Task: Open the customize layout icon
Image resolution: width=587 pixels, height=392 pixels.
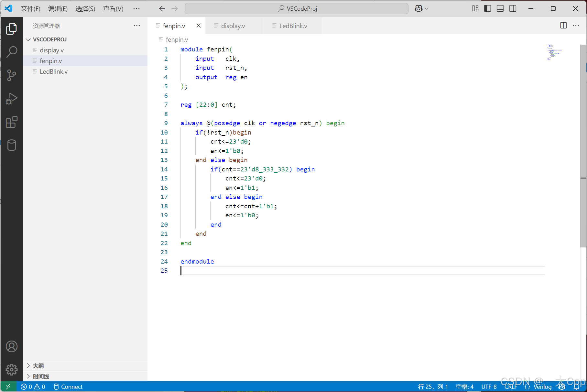Action: (475, 9)
